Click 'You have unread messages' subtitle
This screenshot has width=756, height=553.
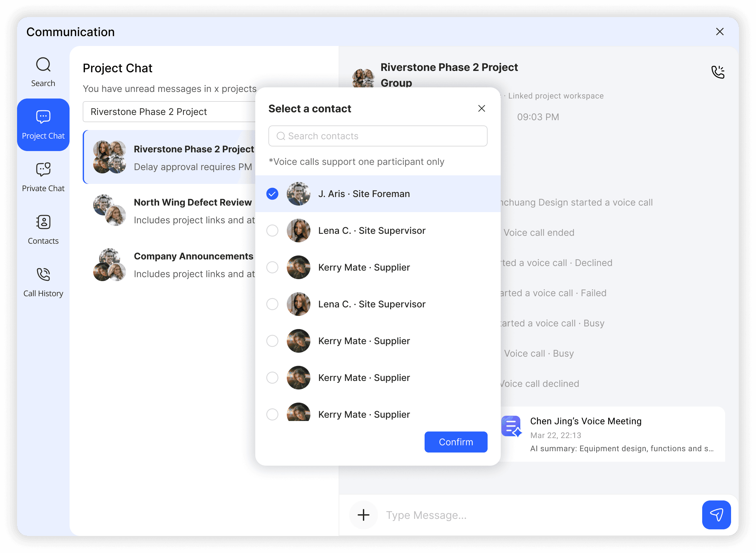[x=169, y=89]
